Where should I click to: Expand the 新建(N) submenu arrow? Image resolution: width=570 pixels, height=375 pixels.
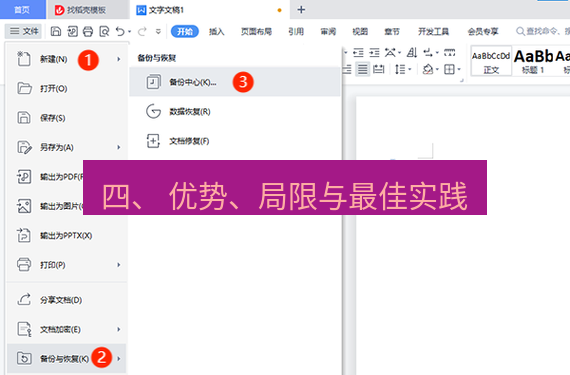coord(119,59)
